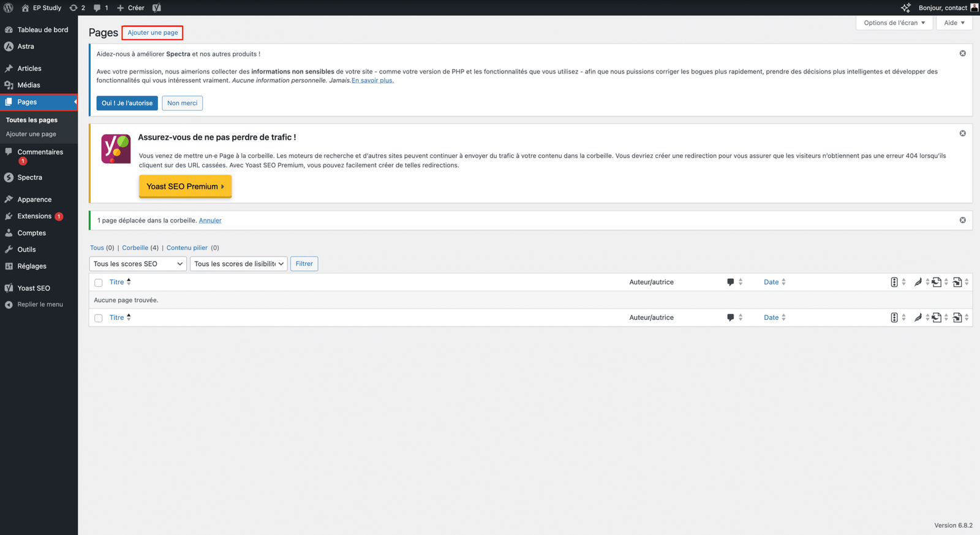Click the Ajouter une page button
The image size is (980, 535).
[153, 32]
